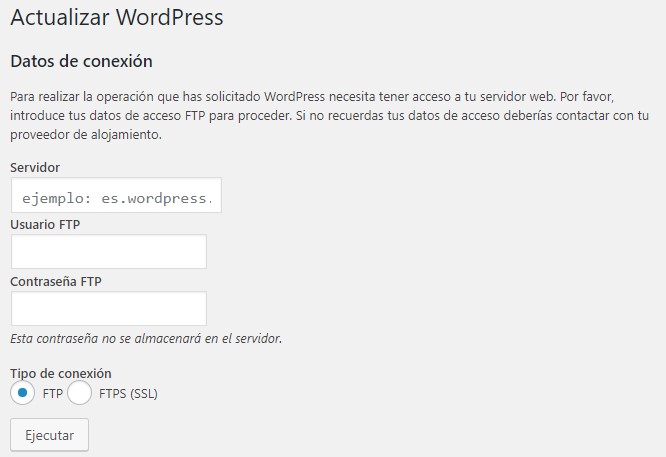Click the 'Servidor' field label
Screen dimensions: 666x457
click(35, 167)
